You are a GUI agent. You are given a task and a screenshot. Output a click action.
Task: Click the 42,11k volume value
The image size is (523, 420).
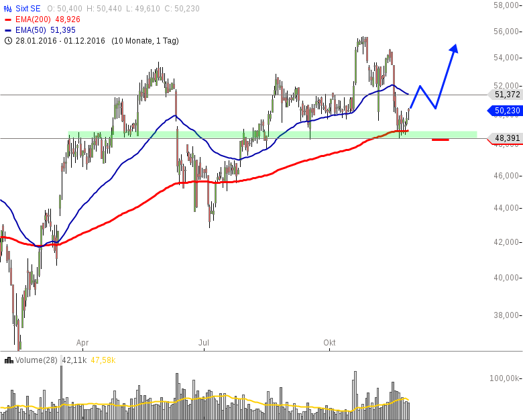pyautogui.click(x=74, y=360)
